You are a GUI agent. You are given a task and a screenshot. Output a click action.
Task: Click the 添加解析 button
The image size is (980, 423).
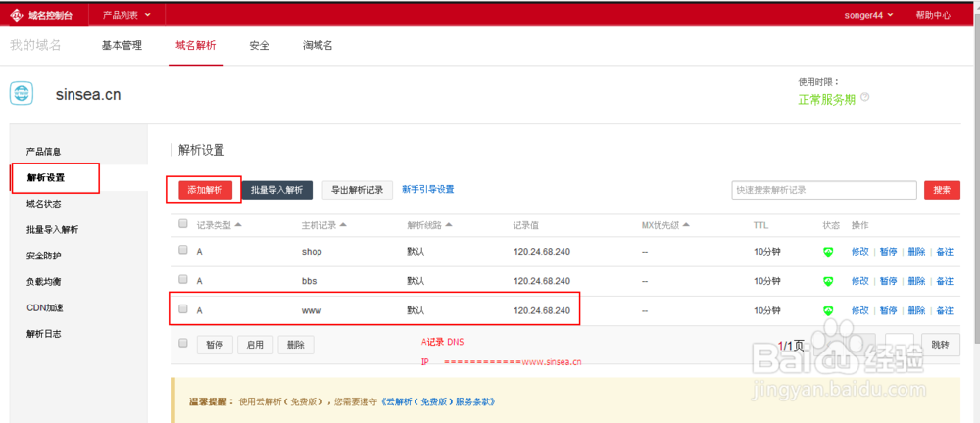(x=205, y=190)
